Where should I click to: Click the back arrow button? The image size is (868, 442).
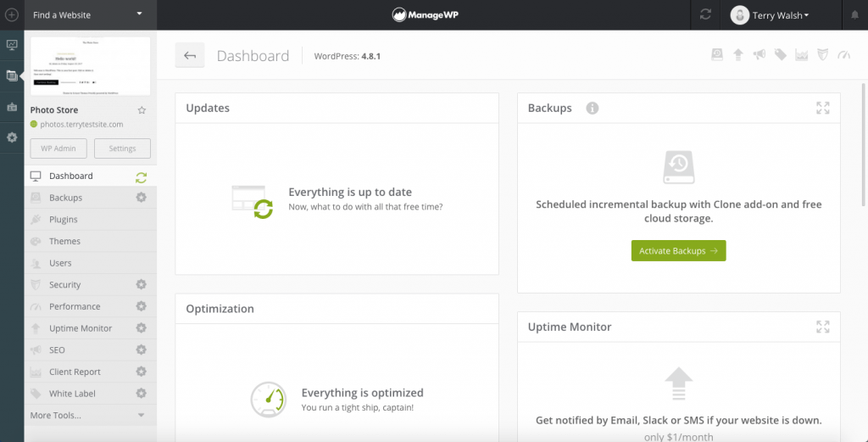pyautogui.click(x=190, y=55)
